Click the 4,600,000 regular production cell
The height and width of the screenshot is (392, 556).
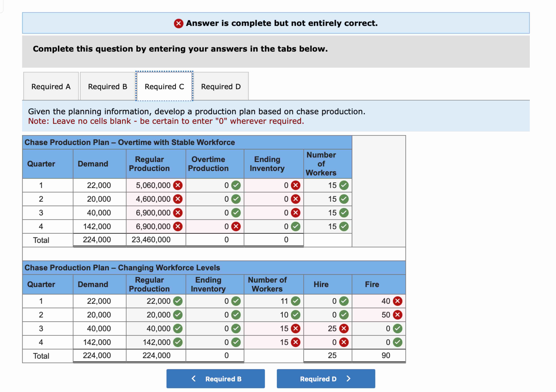[x=153, y=199]
